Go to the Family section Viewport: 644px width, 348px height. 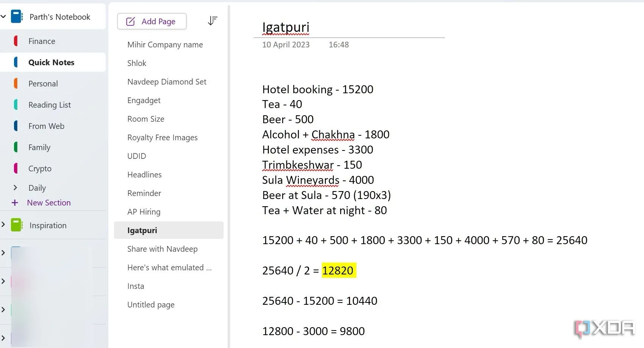[53, 147]
